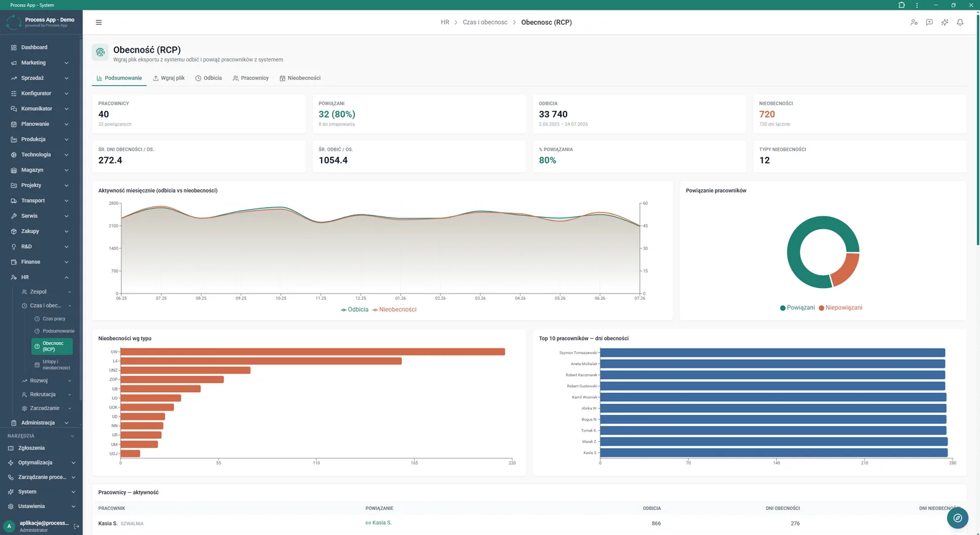Image resolution: width=980 pixels, height=535 pixels.
Task: Click the Odbicia card value 33 740
Action: (553, 115)
